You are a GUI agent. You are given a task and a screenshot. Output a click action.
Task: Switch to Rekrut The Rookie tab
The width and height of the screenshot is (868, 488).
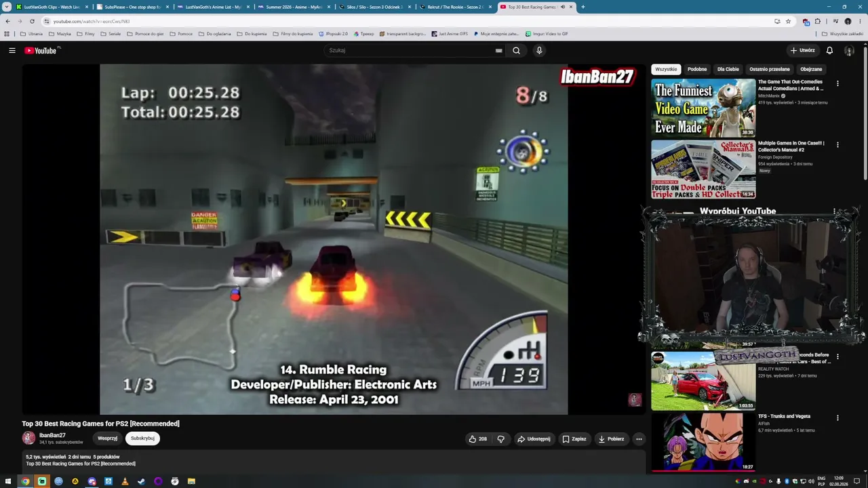tap(456, 7)
